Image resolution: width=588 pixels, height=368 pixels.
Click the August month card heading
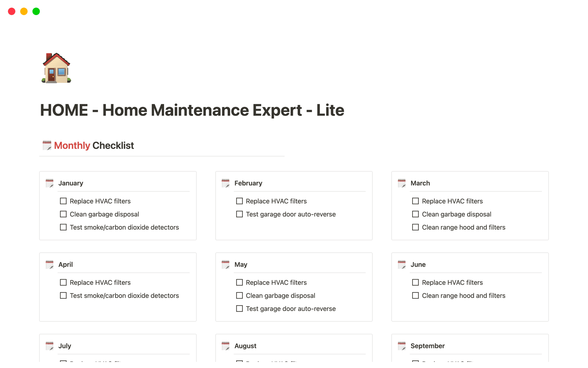pyautogui.click(x=245, y=346)
